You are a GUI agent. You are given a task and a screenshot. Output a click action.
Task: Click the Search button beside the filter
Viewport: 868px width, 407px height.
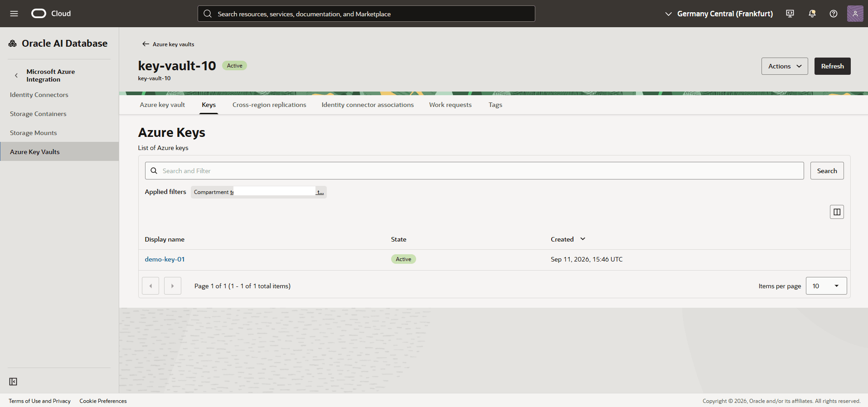pyautogui.click(x=827, y=171)
